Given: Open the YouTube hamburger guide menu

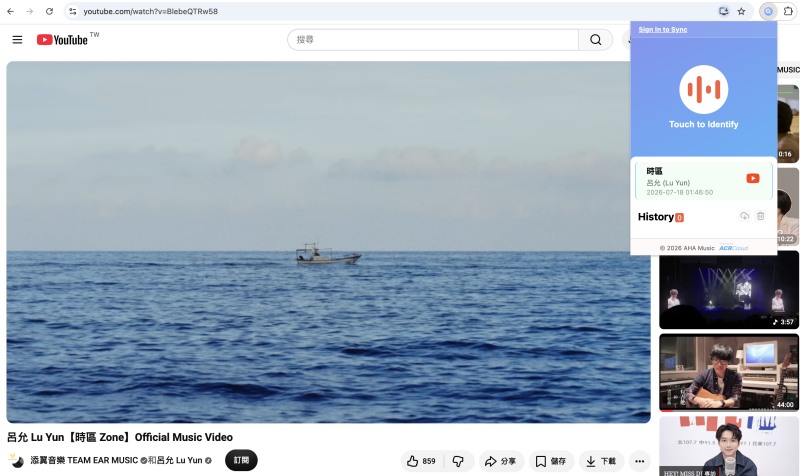Looking at the screenshot, I should pyautogui.click(x=17, y=39).
